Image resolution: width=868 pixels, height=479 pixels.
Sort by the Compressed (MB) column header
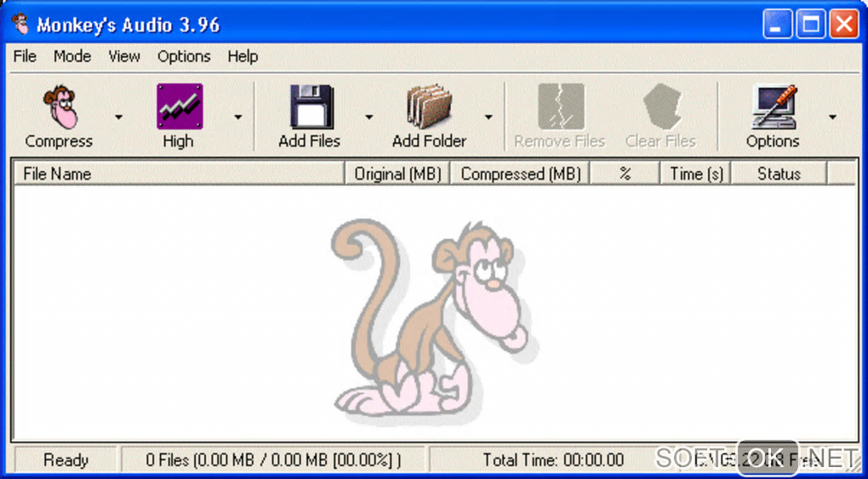tap(520, 174)
